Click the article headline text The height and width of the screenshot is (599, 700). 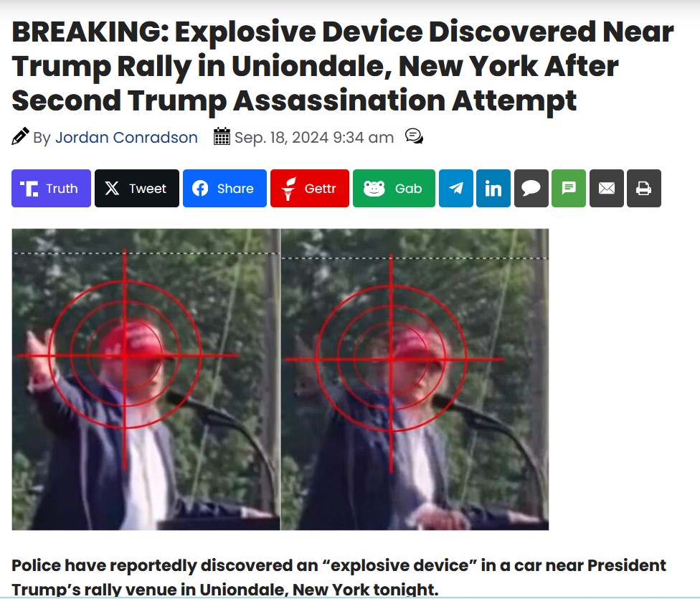tap(342, 66)
